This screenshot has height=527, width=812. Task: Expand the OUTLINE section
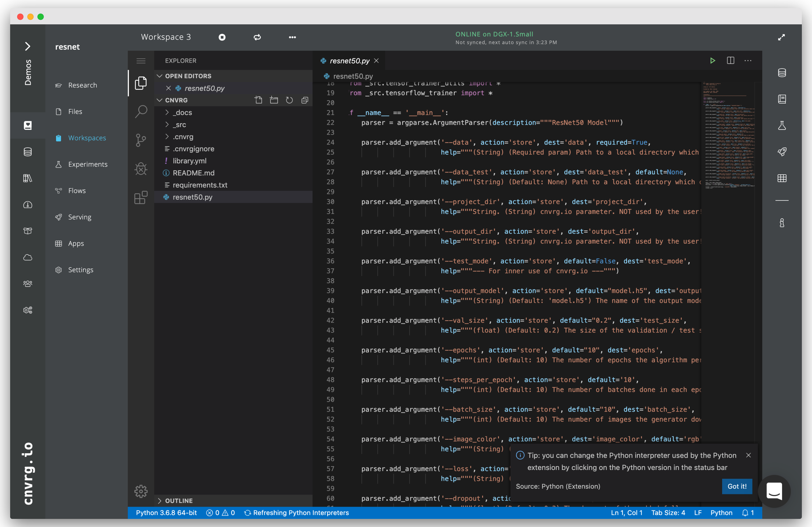(179, 500)
